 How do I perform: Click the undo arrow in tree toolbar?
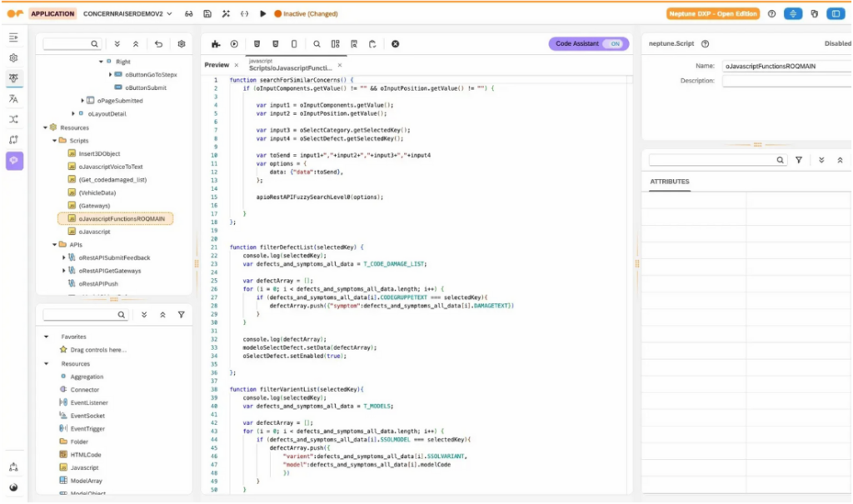pyautogui.click(x=158, y=44)
